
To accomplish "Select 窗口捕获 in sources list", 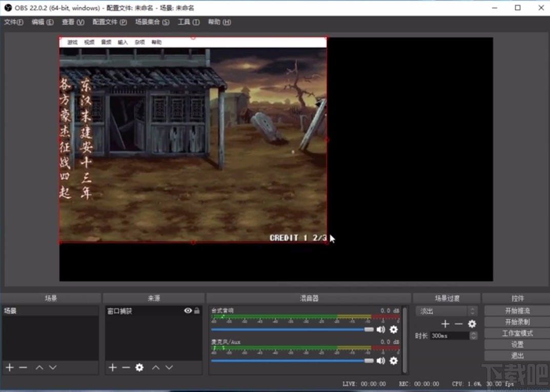I will [x=154, y=311].
